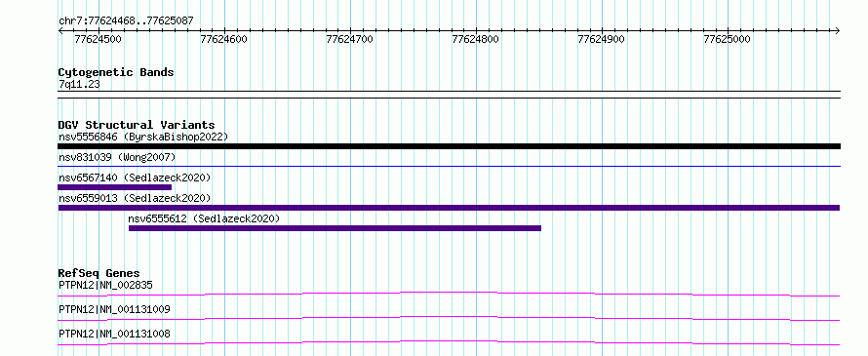Click the full-width purple nsv6559013 bar
868x356 pixels.
[449, 208]
